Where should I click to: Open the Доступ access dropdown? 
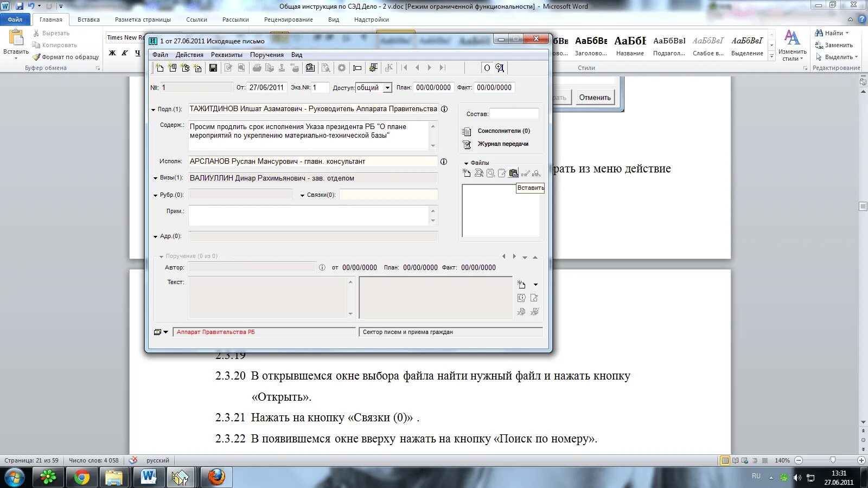[x=387, y=88]
